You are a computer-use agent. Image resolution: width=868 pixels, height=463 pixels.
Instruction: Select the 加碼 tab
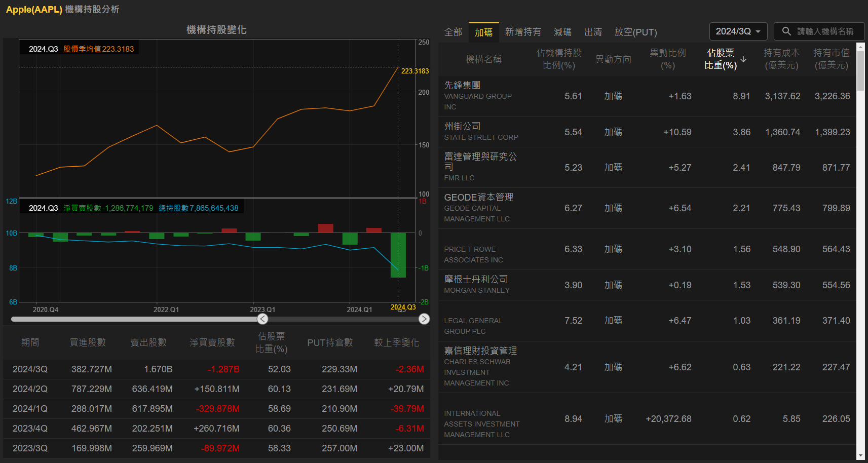483,32
